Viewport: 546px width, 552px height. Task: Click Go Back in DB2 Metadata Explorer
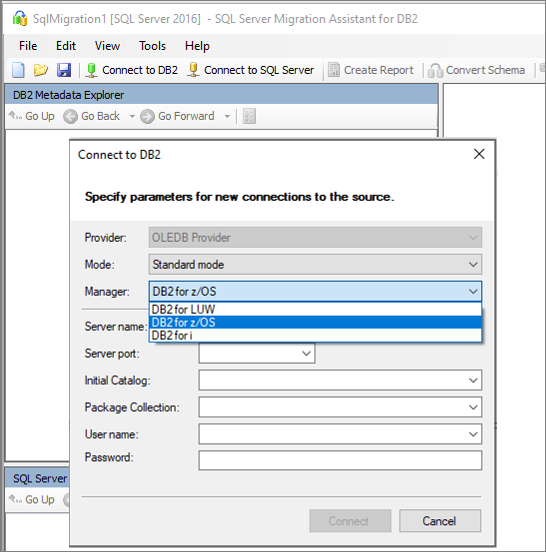pyautogui.click(x=92, y=116)
